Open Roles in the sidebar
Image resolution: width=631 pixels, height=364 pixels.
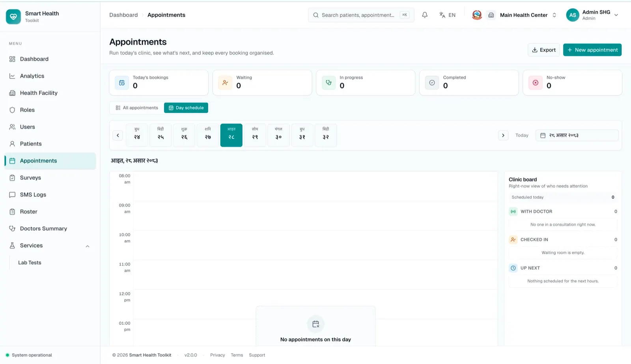coord(50,110)
